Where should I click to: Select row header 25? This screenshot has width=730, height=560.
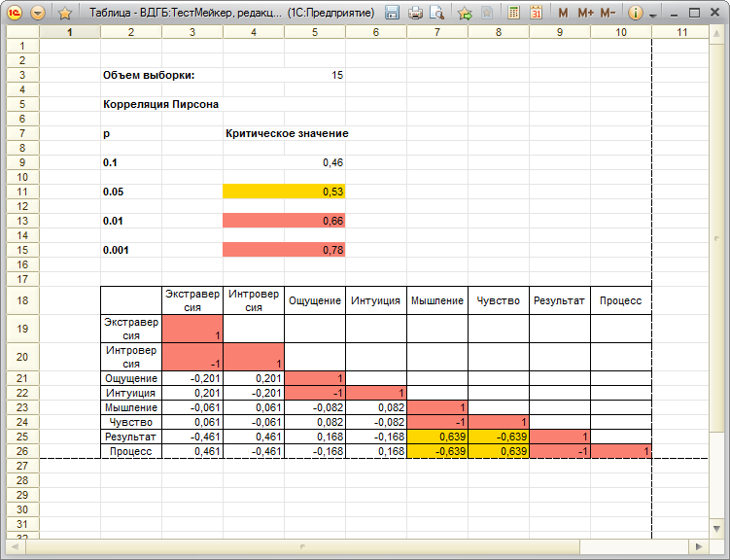click(22, 437)
